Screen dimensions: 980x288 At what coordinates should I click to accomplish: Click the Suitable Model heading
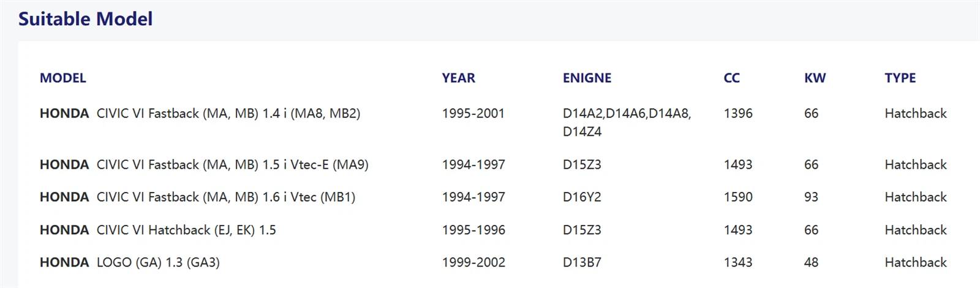pyautogui.click(x=85, y=19)
